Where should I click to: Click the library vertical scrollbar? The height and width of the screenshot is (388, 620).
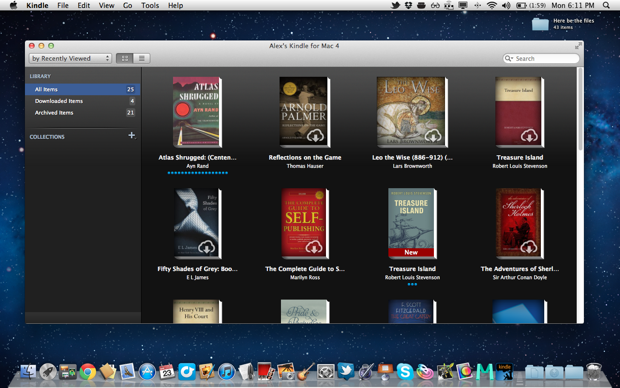tap(580, 109)
